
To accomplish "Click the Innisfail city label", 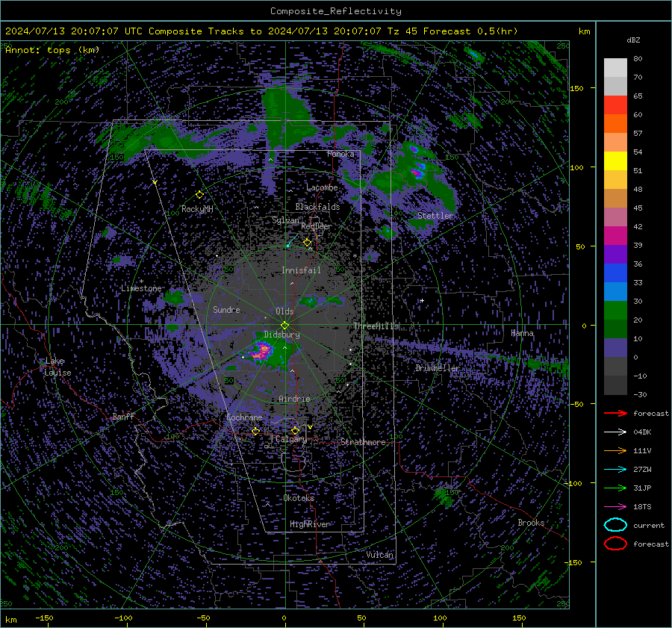I will point(301,270).
